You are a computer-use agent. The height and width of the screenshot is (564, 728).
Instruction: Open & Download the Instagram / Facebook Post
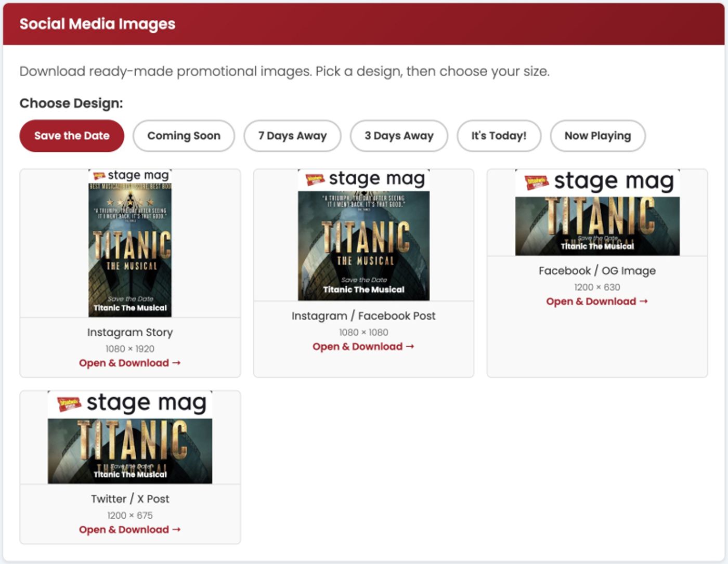(363, 346)
